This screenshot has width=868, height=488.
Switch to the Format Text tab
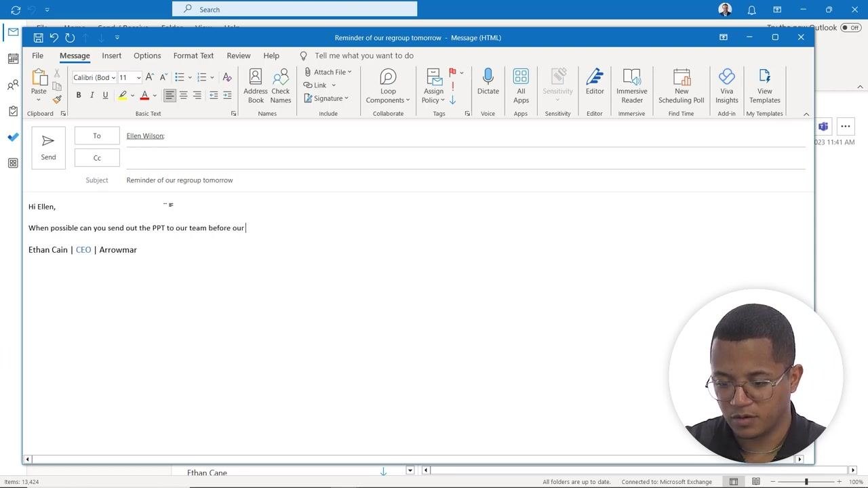pos(193,56)
